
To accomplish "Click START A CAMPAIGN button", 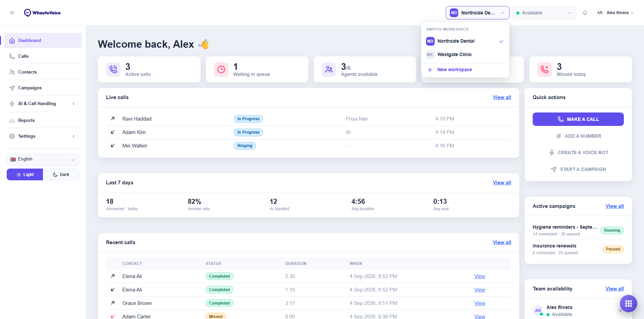I will [x=578, y=169].
